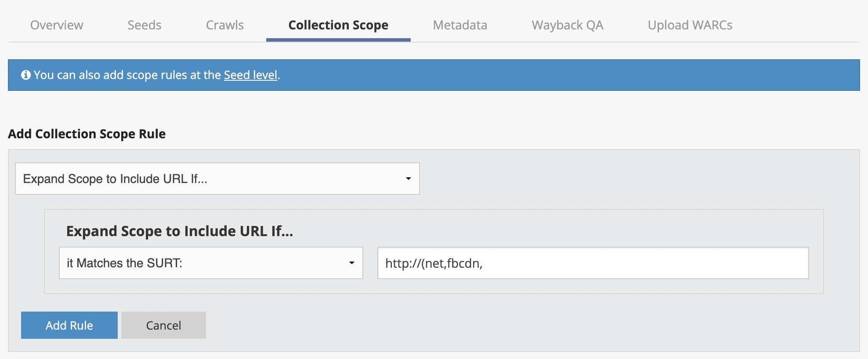Switch to the Seeds tab
This screenshot has height=359, width=868.
click(x=145, y=25)
